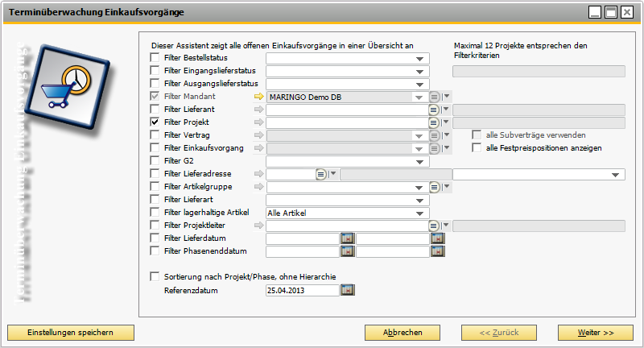Image resolution: width=644 pixels, height=348 pixels.
Task: Open the Filter Lieferant selection list icon
Action: click(x=433, y=110)
